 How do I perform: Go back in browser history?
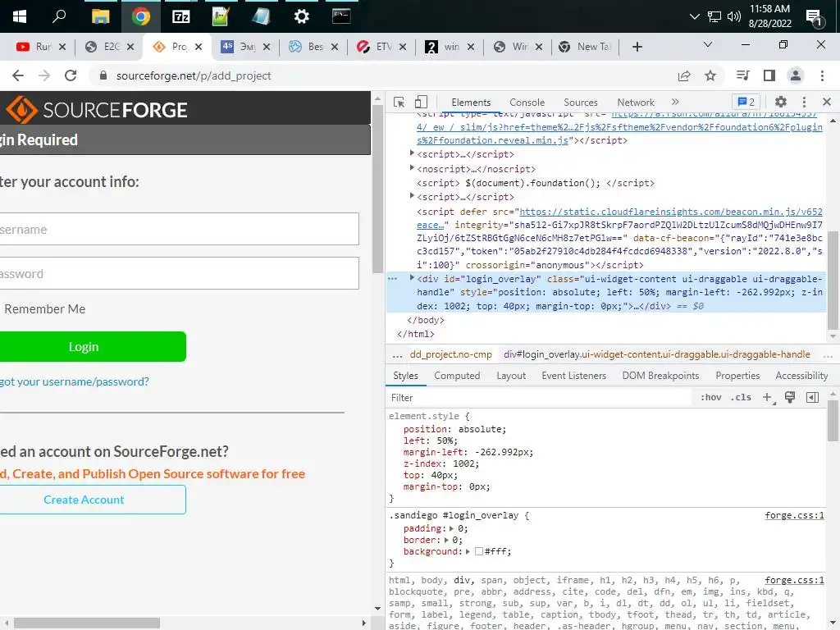[18, 75]
